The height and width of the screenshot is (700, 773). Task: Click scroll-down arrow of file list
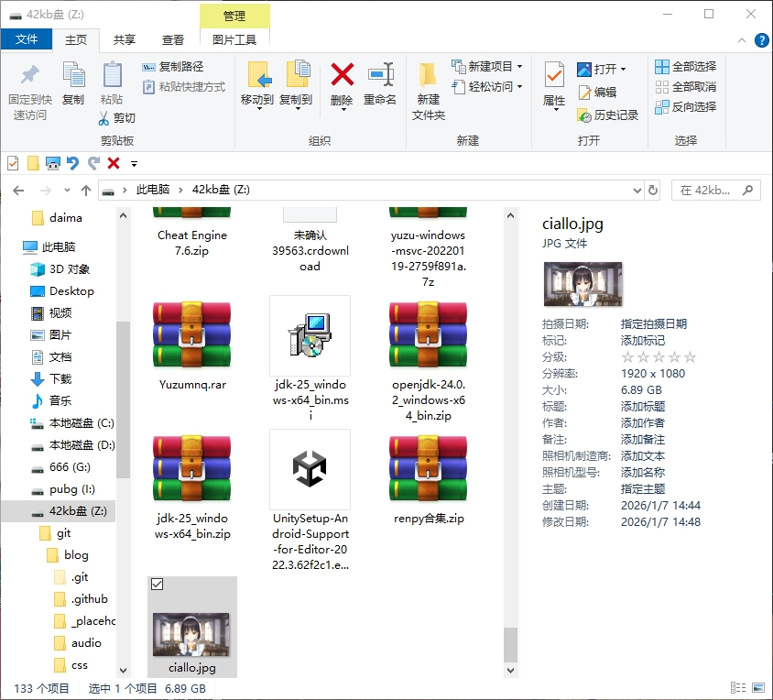coord(510,671)
